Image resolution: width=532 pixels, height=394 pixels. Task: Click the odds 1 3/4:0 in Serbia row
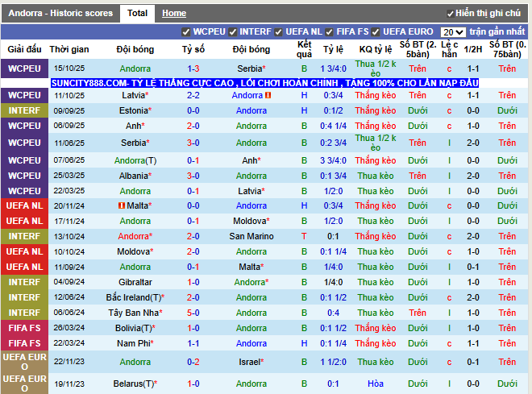tap(333, 68)
